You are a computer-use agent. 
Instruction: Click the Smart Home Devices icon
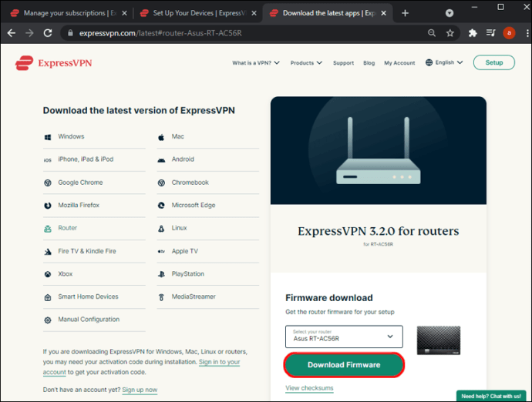click(x=48, y=297)
